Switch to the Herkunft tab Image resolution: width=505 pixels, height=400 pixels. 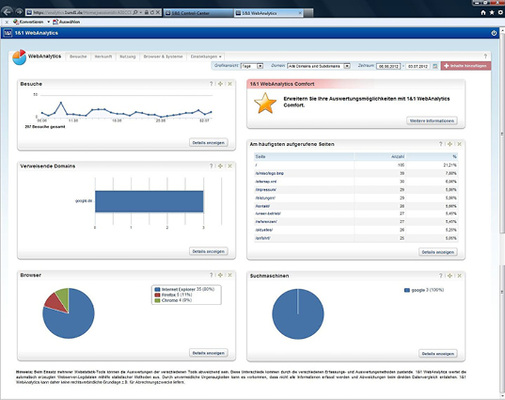tap(103, 57)
